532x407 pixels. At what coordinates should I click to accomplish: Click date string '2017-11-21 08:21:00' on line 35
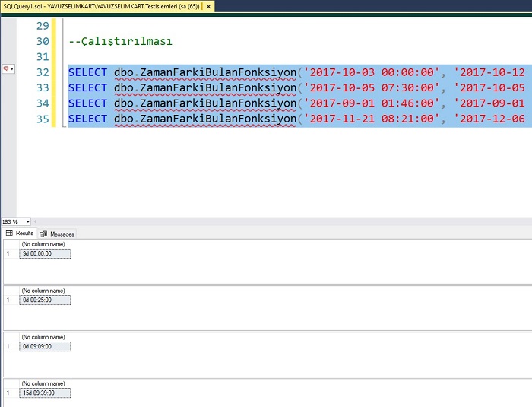[372, 119]
